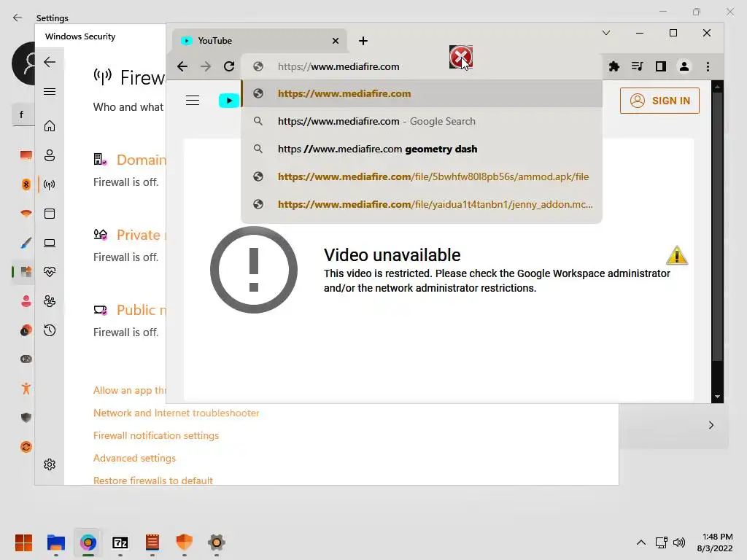This screenshot has width=747, height=560.
Task: Open App & browser control sidebar icon
Action: [50, 214]
